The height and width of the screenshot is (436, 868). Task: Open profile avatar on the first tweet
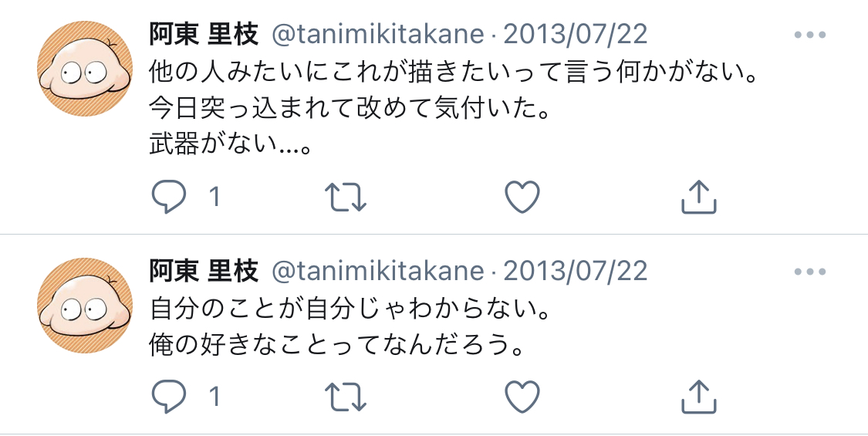click(85, 68)
